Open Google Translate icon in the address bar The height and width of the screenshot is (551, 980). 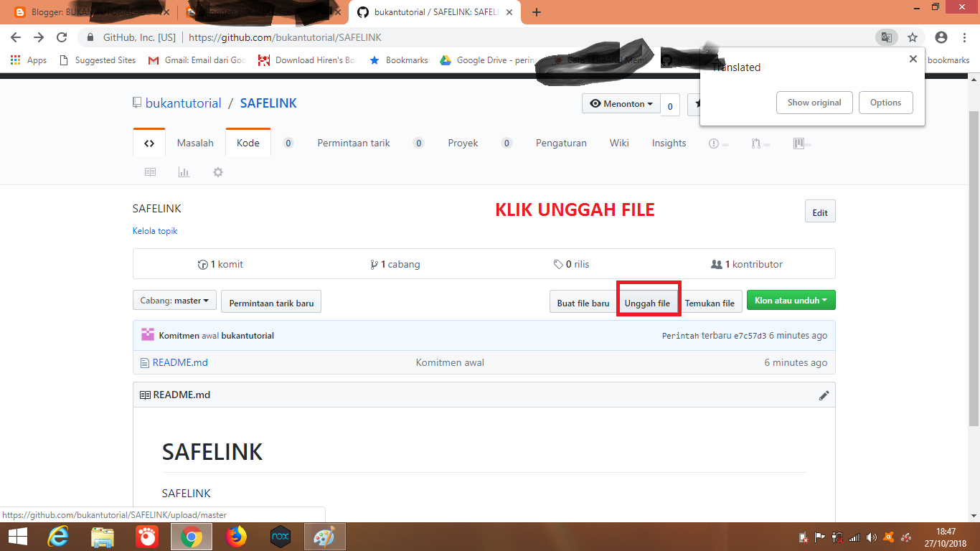point(887,37)
